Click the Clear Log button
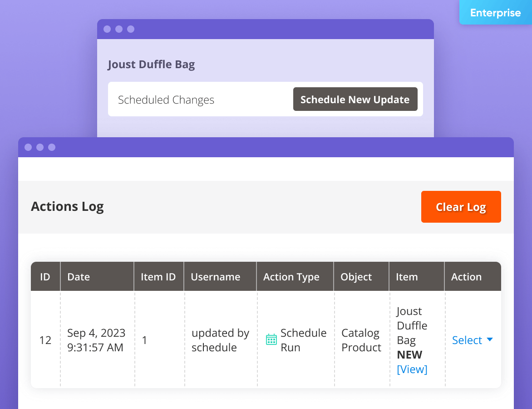 click(x=461, y=207)
